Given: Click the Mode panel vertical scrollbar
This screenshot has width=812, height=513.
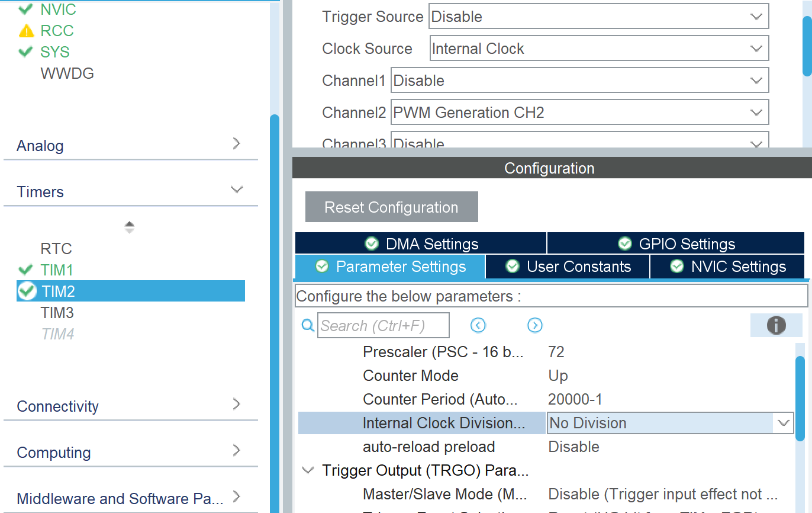Looking at the screenshot, I should (807, 46).
